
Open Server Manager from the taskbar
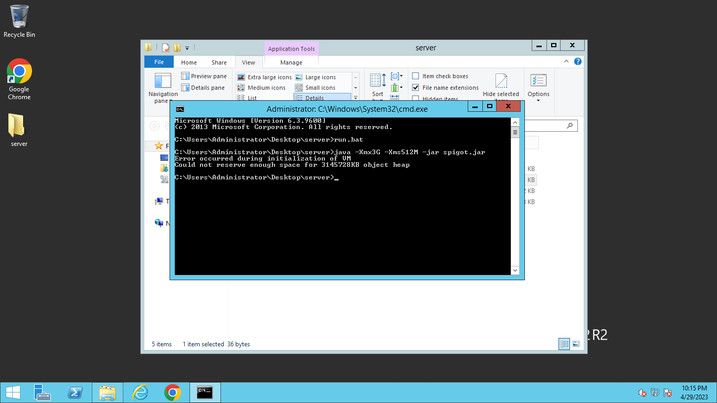pos(43,392)
